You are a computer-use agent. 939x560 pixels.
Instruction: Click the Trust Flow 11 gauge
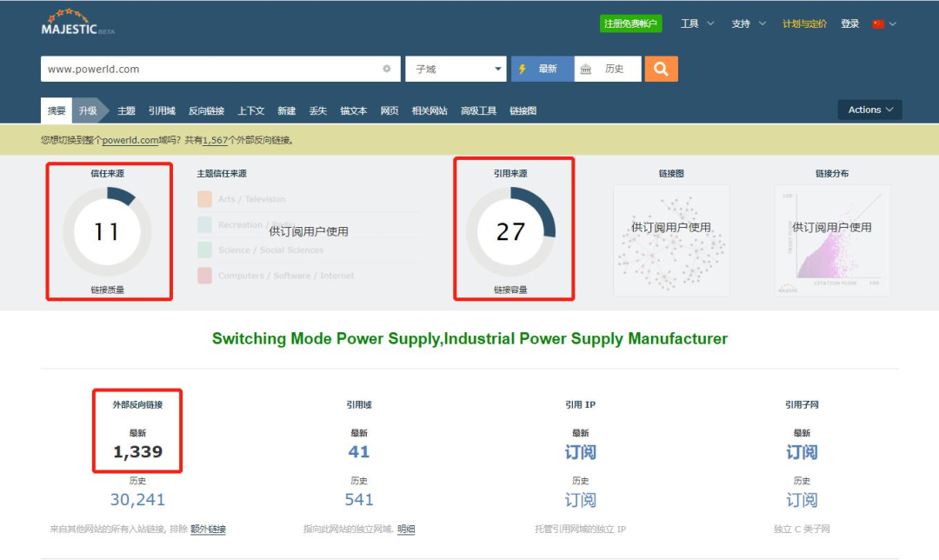pyautogui.click(x=107, y=232)
